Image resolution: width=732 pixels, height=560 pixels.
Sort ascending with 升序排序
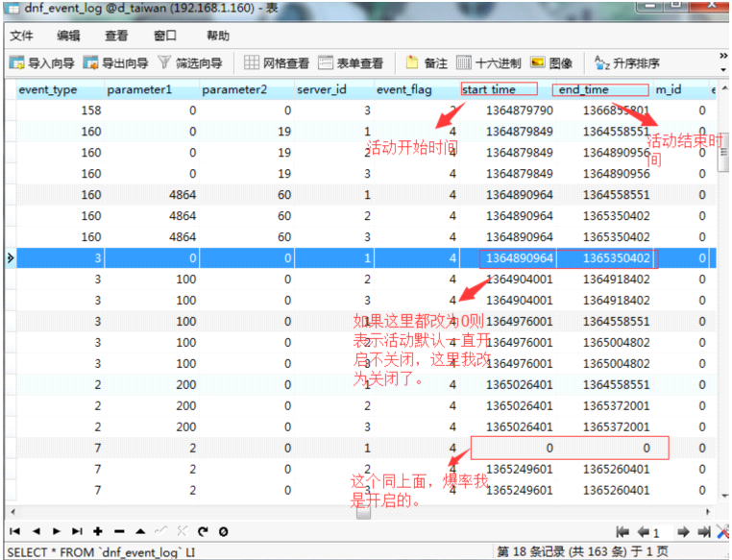click(x=626, y=63)
